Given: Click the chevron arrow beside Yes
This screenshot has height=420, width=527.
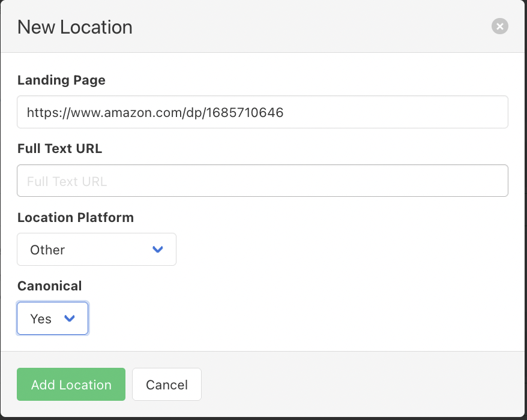Looking at the screenshot, I should (x=70, y=319).
